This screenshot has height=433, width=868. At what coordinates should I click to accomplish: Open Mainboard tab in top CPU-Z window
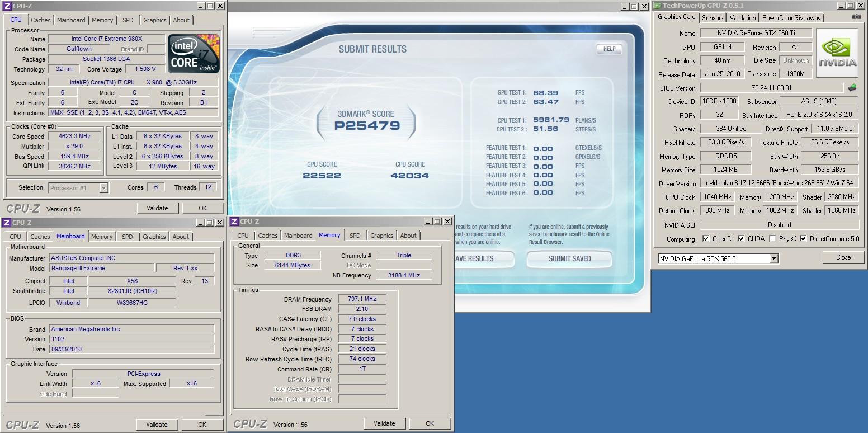pyautogui.click(x=72, y=20)
